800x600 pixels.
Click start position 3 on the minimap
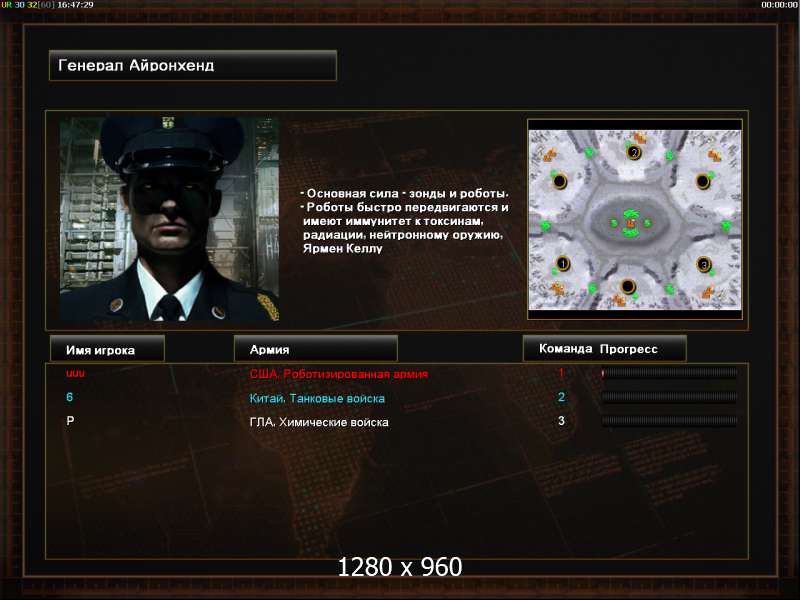click(704, 264)
